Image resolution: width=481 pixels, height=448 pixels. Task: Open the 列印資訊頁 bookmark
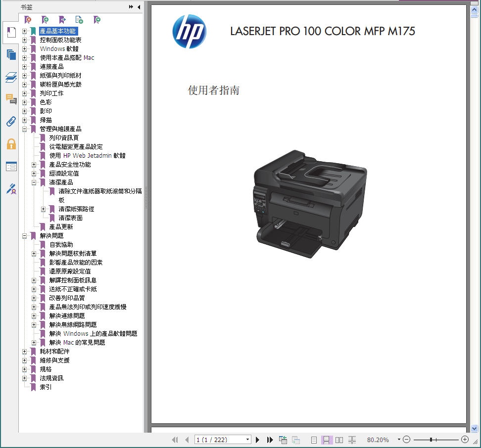[64, 138]
